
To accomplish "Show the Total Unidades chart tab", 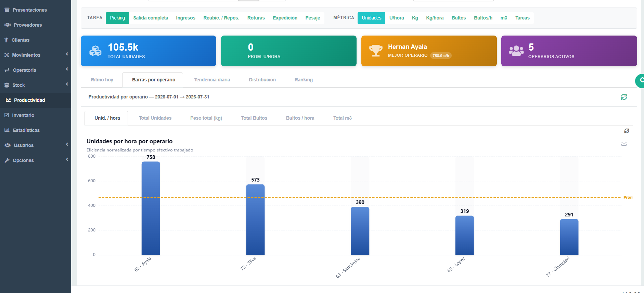I will [155, 118].
